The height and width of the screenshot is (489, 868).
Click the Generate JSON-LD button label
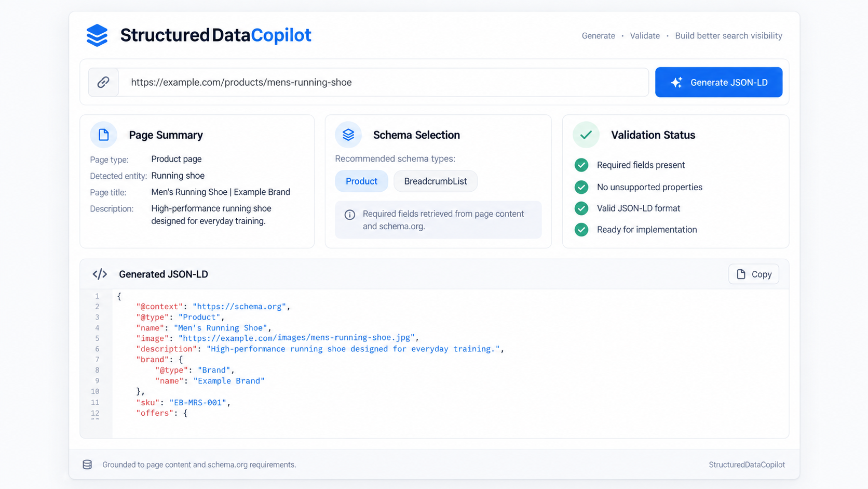[x=729, y=83]
